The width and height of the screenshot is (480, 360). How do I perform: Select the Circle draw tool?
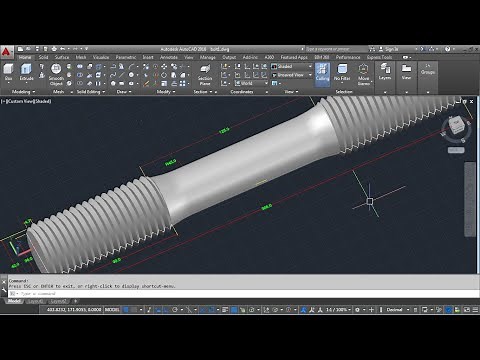coord(131,75)
